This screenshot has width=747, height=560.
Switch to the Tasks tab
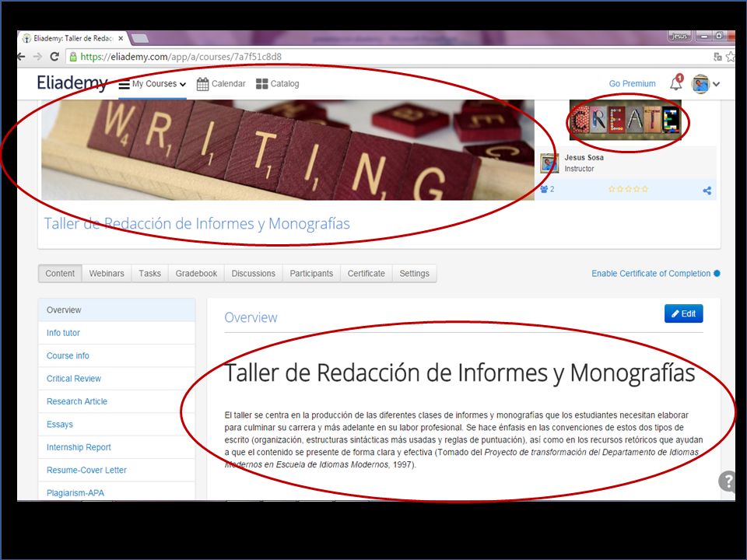point(149,273)
